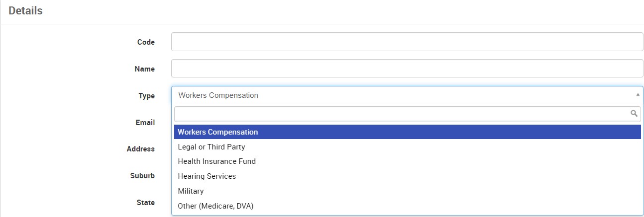Pick Hearing Services in the dropdown

[207, 176]
